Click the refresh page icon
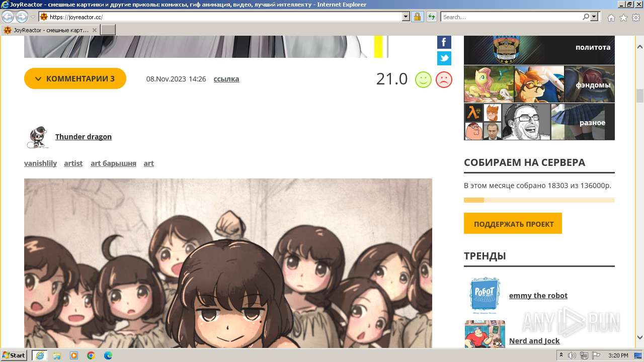Image resolution: width=644 pixels, height=362 pixels. click(x=431, y=17)
